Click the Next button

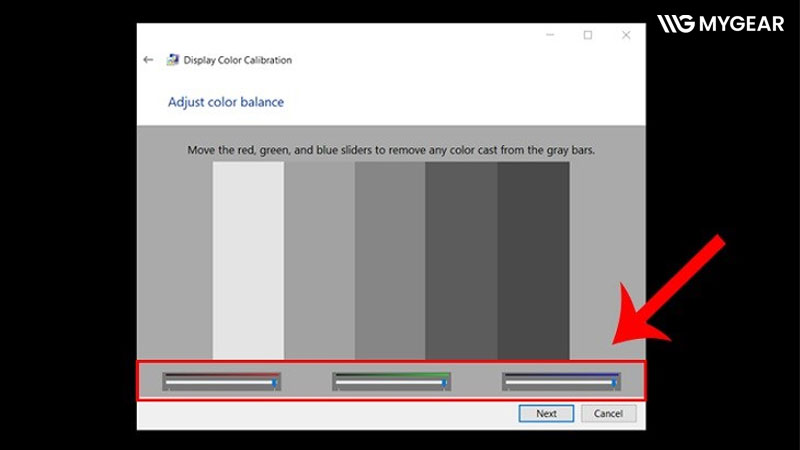pyautogui.click(x=546, y=413)
